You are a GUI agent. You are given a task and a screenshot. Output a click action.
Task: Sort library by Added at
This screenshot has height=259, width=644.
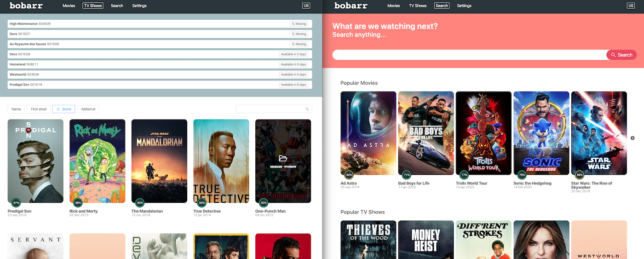(88, 109)
